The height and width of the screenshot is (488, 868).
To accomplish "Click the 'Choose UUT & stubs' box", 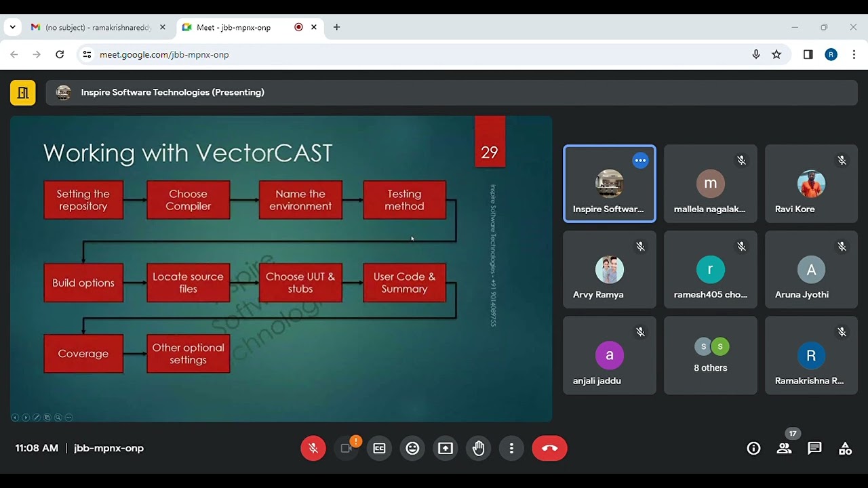I will 300,283.
